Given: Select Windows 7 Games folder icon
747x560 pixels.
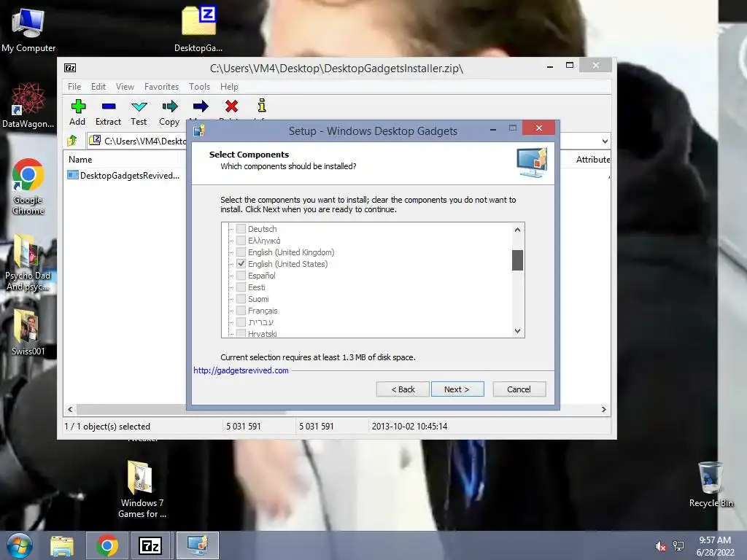Looking at the screenshot, I should 142,489.
